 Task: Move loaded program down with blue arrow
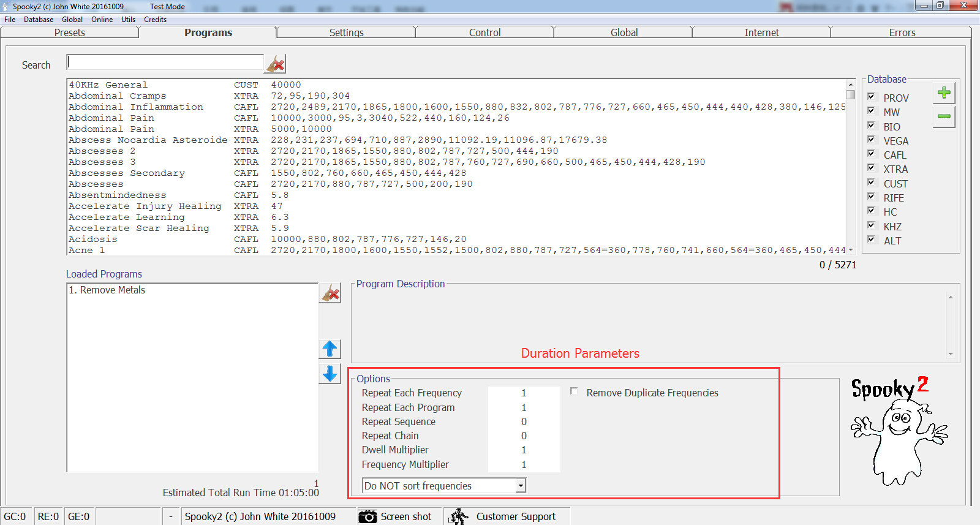(x=330, y=374)
